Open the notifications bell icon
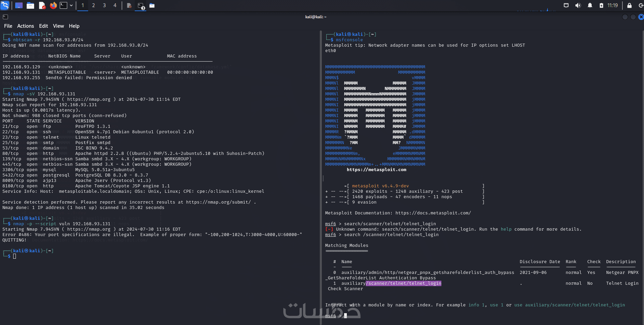Screen dimensions: 644x325 [x=590, y=5]
